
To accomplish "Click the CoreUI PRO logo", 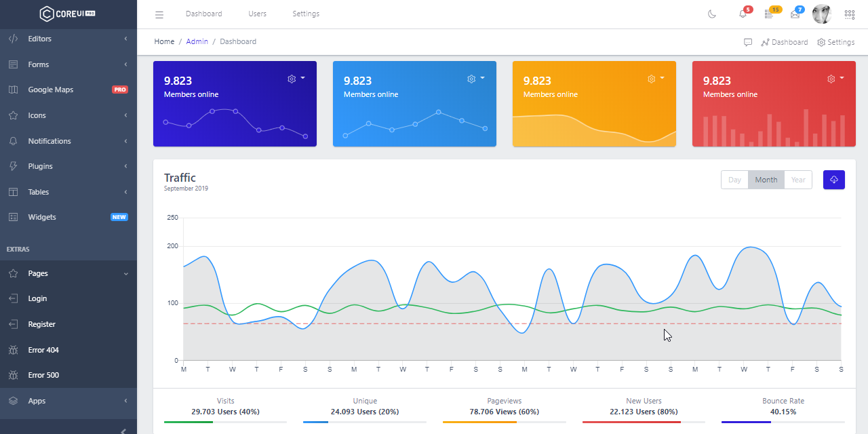I will point(68,14).
